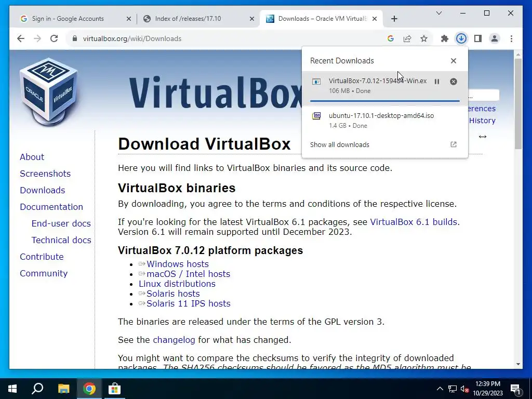This screenshot has width=532, height=399.
Task: Go back to the previous page
Action: (21, 38)
